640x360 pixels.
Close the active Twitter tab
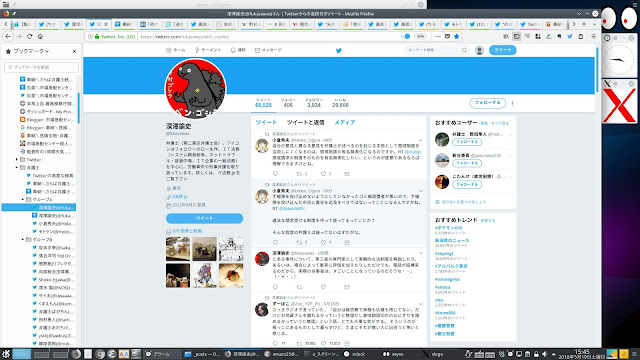(x=106, y=24)
